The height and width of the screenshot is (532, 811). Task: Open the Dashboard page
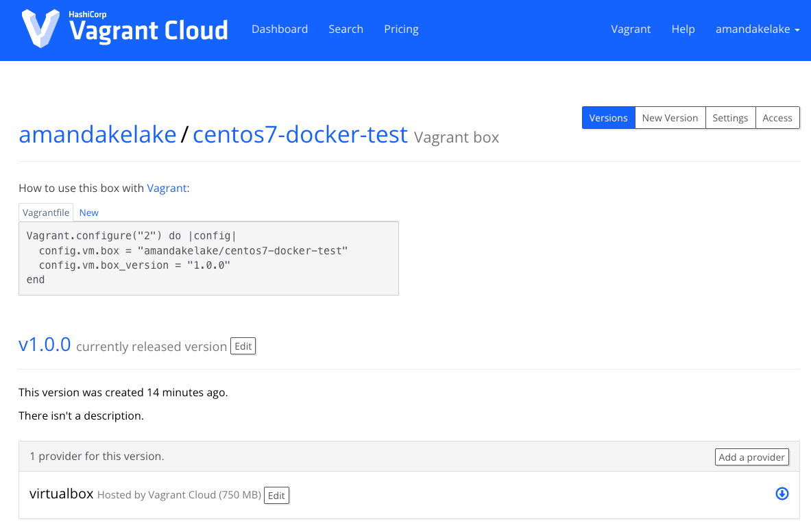click(280, 29)
